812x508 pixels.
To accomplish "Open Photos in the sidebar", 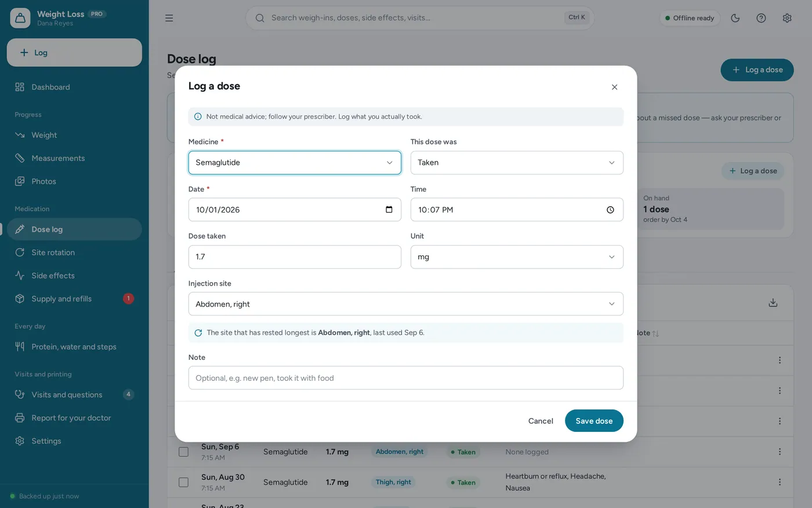I will [74, 182].
